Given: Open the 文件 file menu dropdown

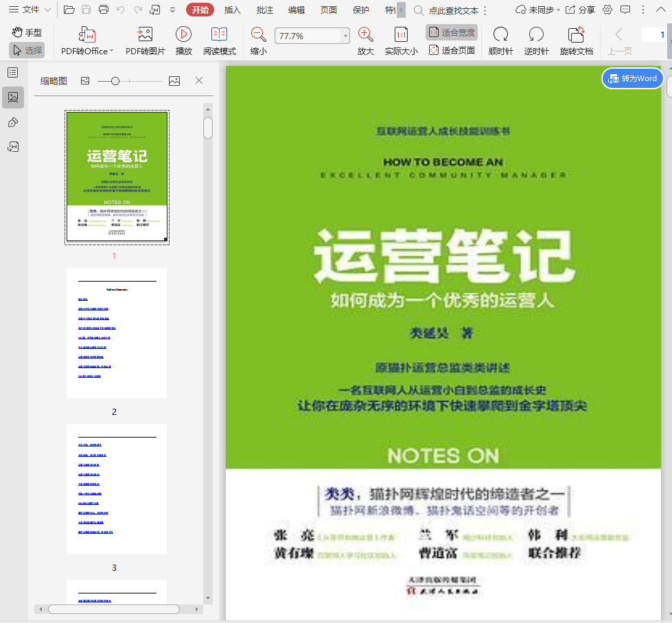Looking at the screenshot, I should (30, 10).
